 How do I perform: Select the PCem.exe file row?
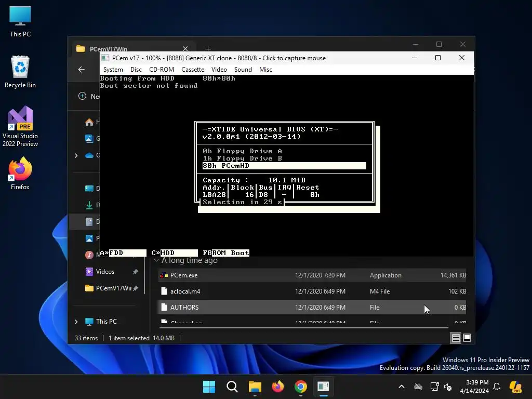(312, 275)
